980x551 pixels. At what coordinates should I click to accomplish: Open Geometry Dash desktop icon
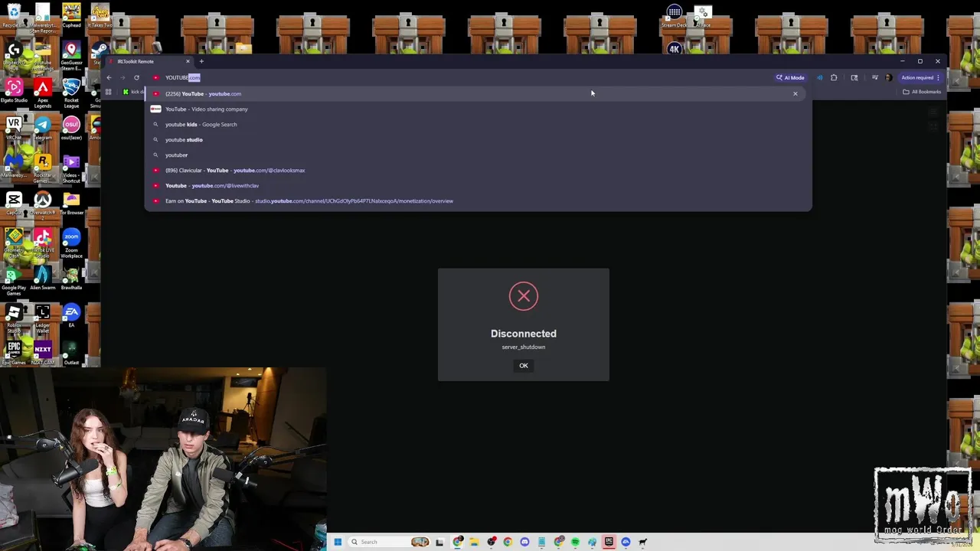(14, 242)
